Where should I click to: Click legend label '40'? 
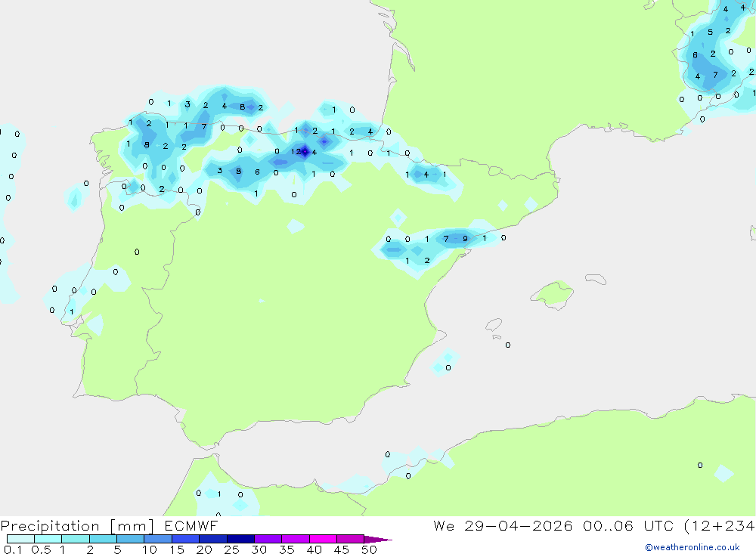tap(314, 549)
